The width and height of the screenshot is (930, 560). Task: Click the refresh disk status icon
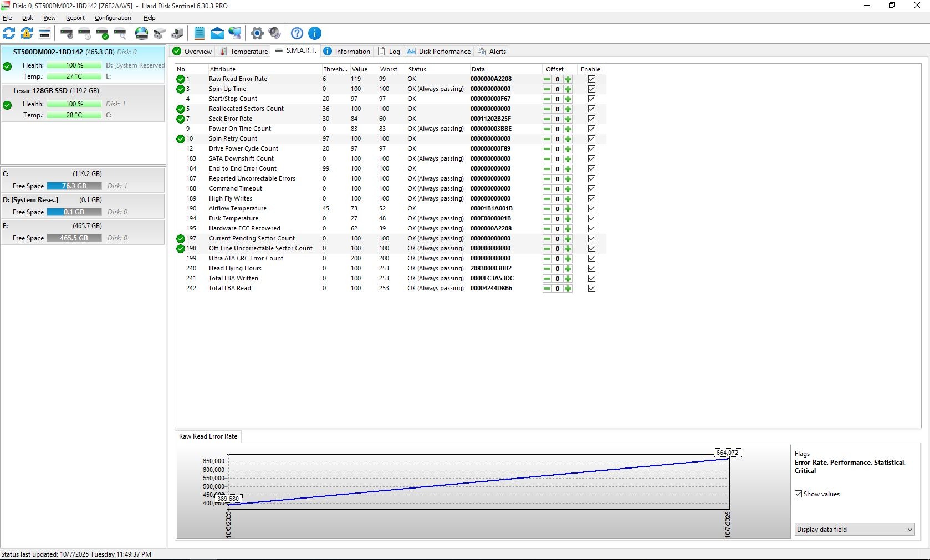pyautogui.click(x=9, y=33)
